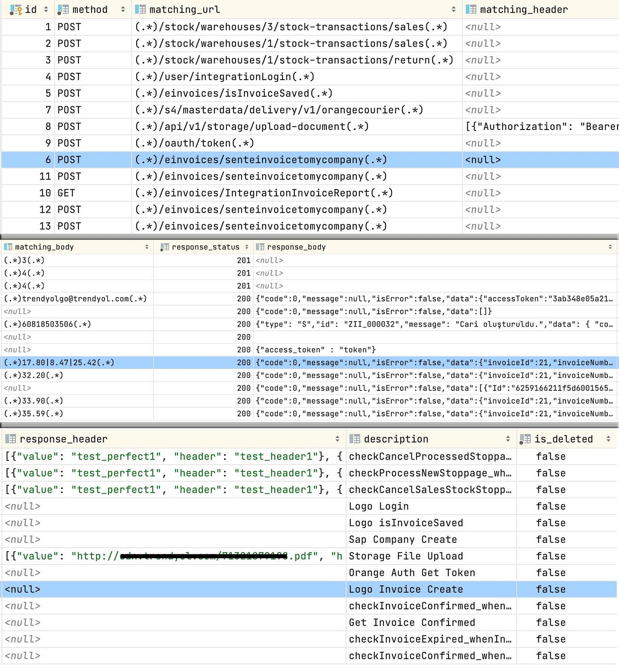This screenshot has width=619, height=672.
Task: Open sort arrows on matching_url column
Action: click(x=453, y=9)
